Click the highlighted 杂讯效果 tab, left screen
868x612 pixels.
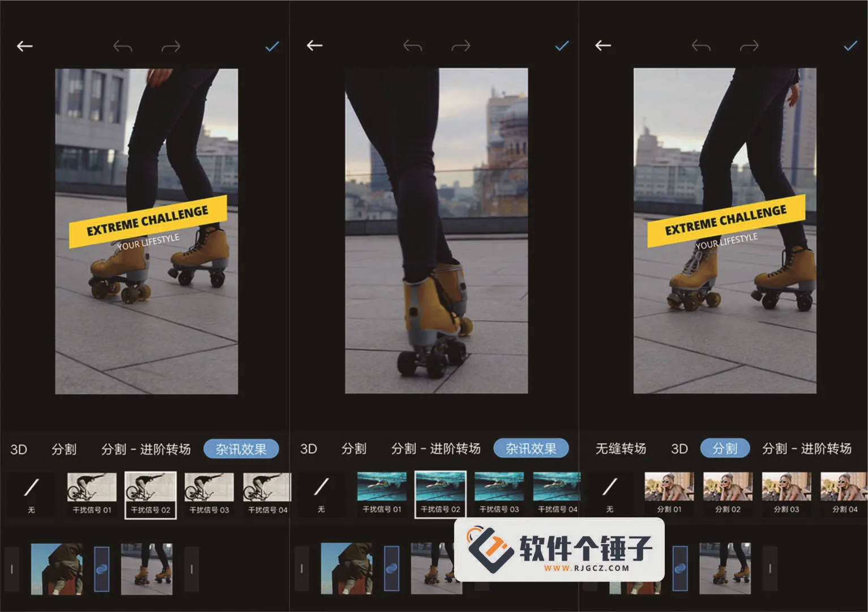(241, 449)
